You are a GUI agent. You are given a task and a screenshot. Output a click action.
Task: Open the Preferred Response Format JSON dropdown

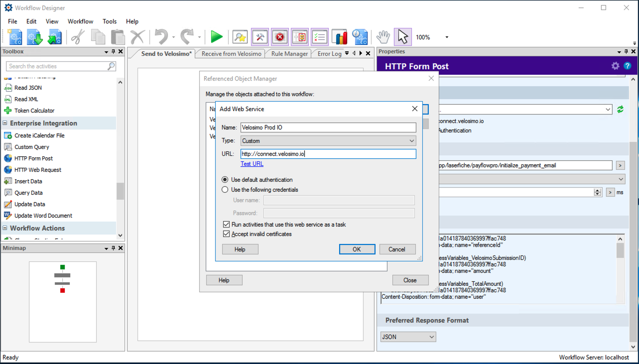pyautogui.click(x=408, y=337)
